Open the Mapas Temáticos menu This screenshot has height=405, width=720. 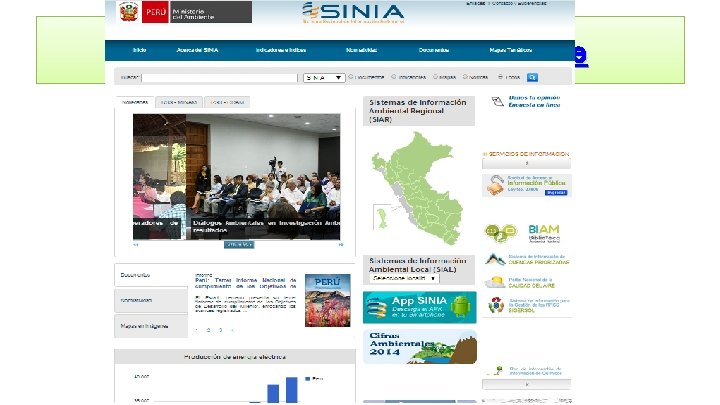[x=511, y=50]
